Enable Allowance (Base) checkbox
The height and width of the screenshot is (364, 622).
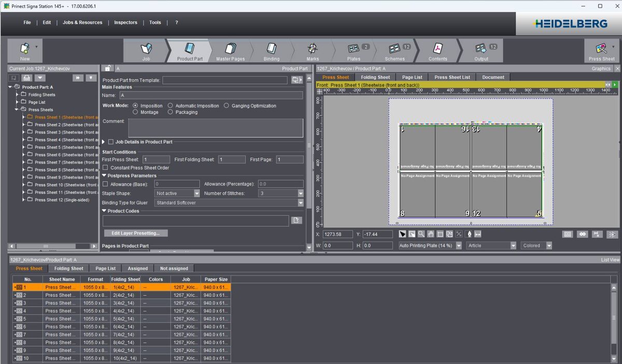[106, 184]
